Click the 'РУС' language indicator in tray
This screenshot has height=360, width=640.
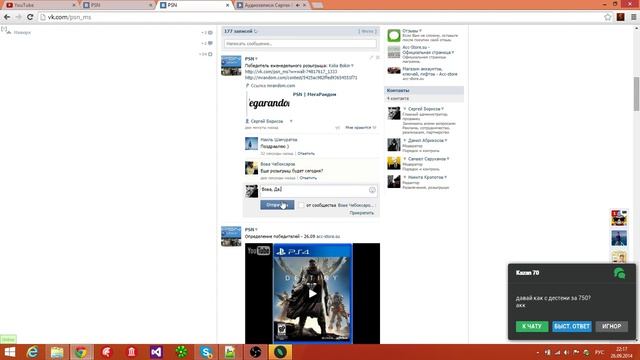click(x=599, y=352)
